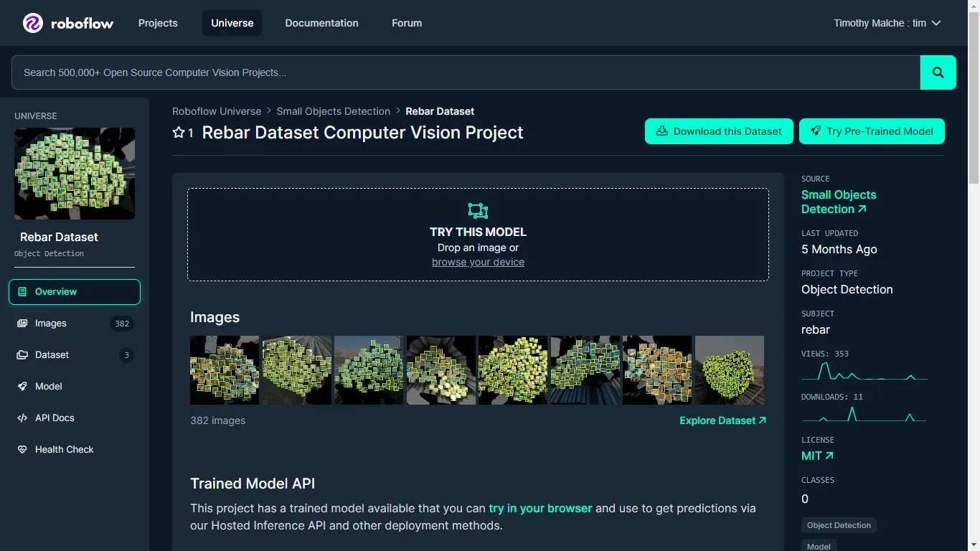Switch to the Projects navigation tab

click(x=158, y=23)
